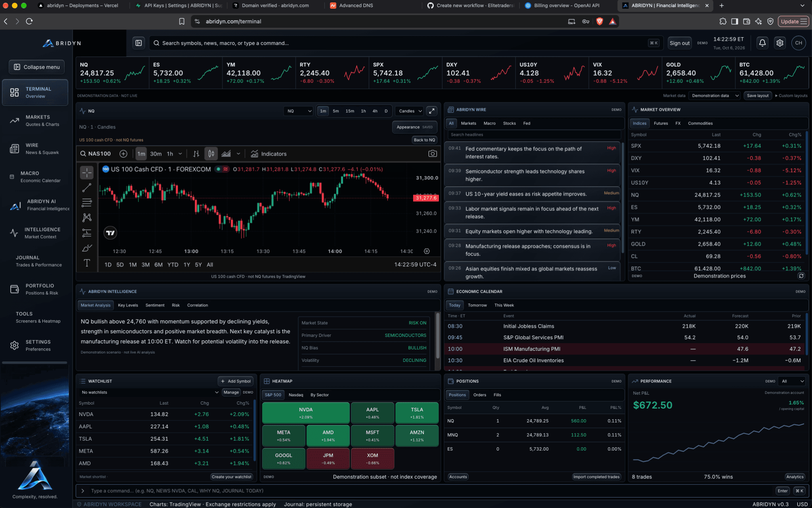Expand the Custom layouts section

click(x=791, y=95)
